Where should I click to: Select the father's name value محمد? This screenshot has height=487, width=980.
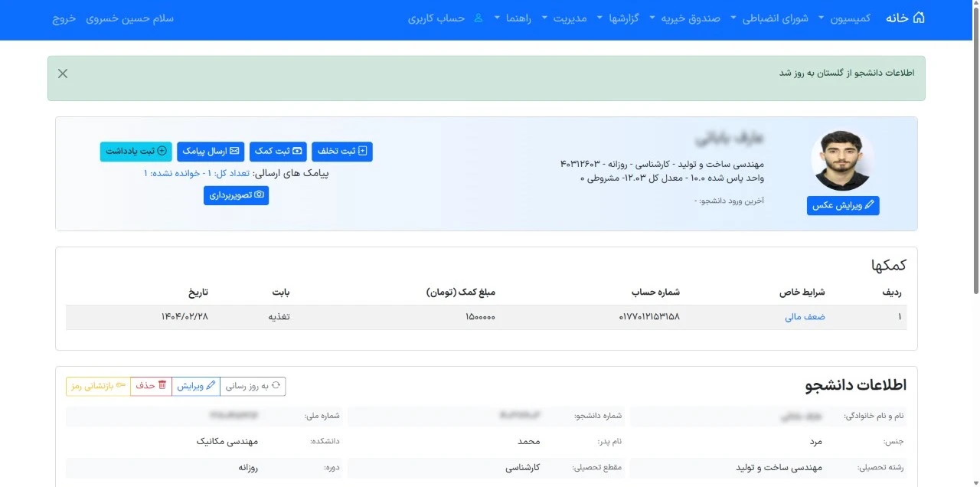(x=528, y=442)
